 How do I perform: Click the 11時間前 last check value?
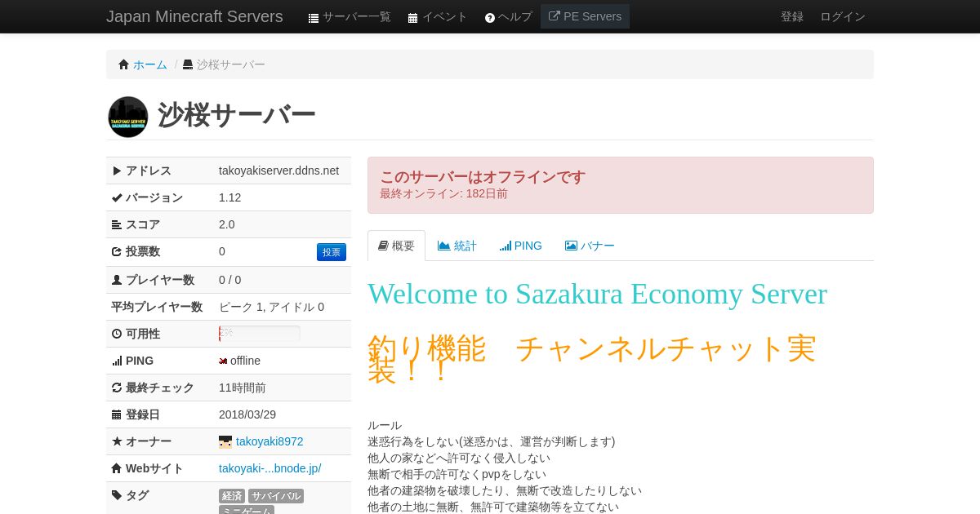tap(243, 388)
